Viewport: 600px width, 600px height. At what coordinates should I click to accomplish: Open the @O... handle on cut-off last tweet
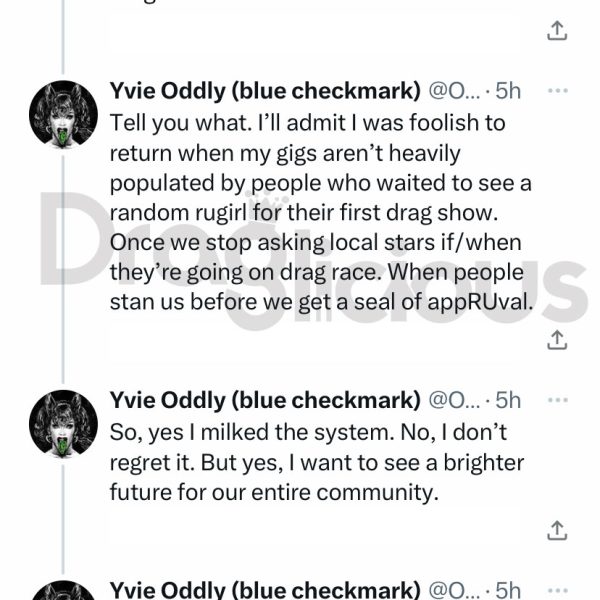coord(454,590)
